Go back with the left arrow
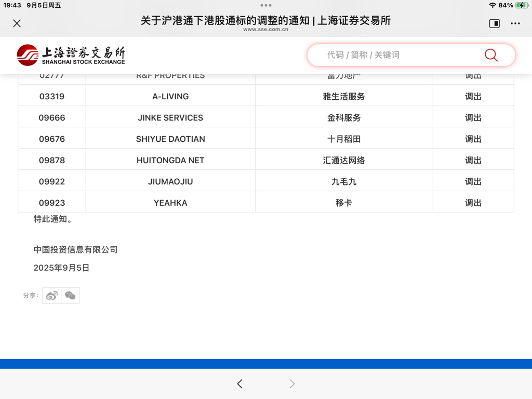This screenshot has width=532, height=399. [x=240, y=384]
